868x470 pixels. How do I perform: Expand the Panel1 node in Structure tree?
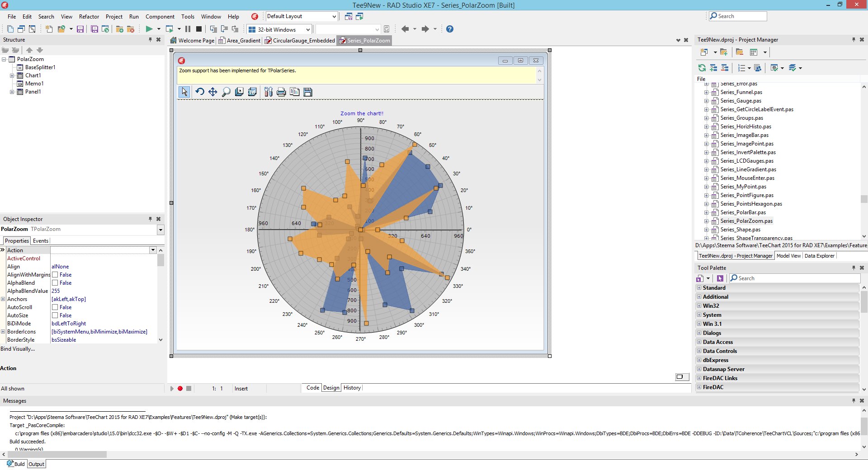(12, 92)
